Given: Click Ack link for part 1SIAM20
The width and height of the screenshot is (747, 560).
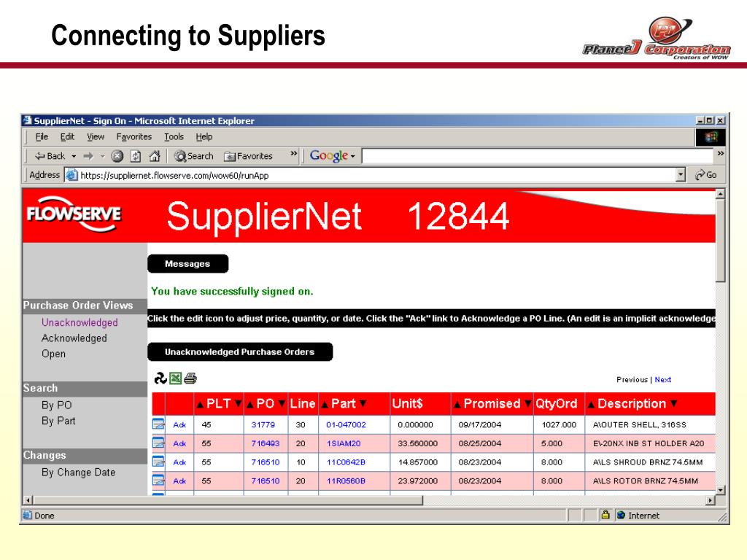Looking at the screenshot, I should (x=179, y=443).
